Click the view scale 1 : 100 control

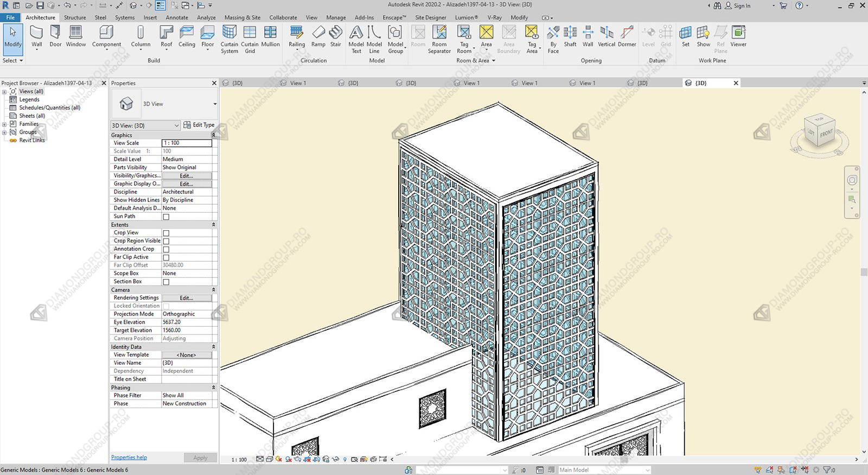tap(239, 459)
